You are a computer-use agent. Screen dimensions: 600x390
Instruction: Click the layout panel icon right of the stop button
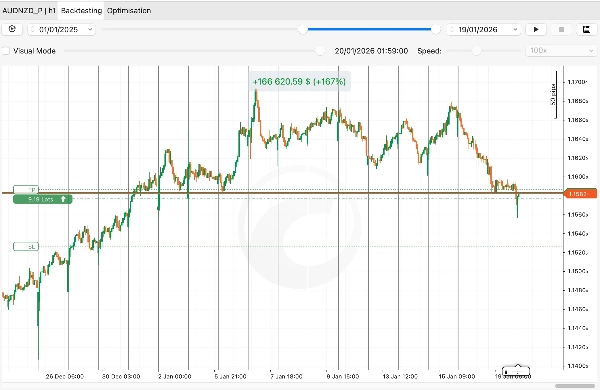click(x=586, y=29)
